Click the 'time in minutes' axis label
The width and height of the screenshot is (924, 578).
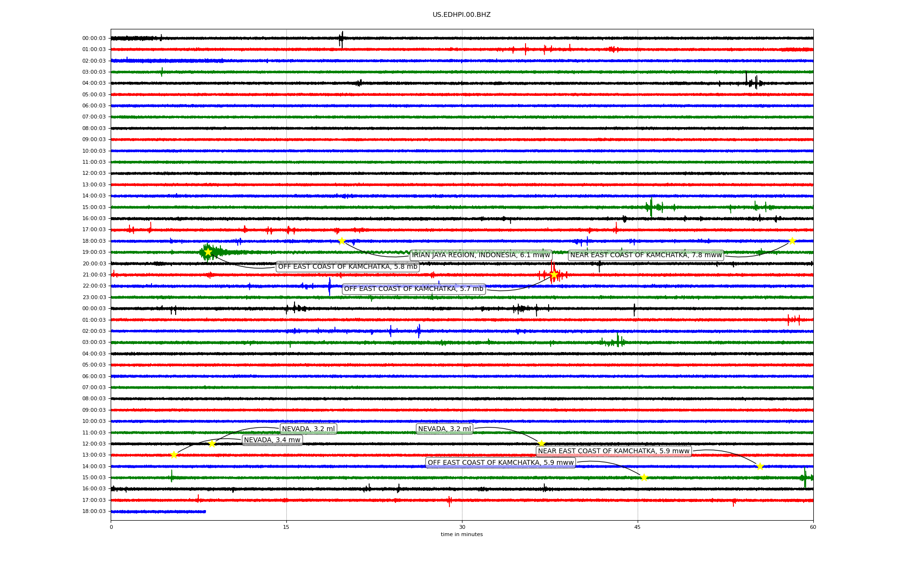click(x=462, y=535)
